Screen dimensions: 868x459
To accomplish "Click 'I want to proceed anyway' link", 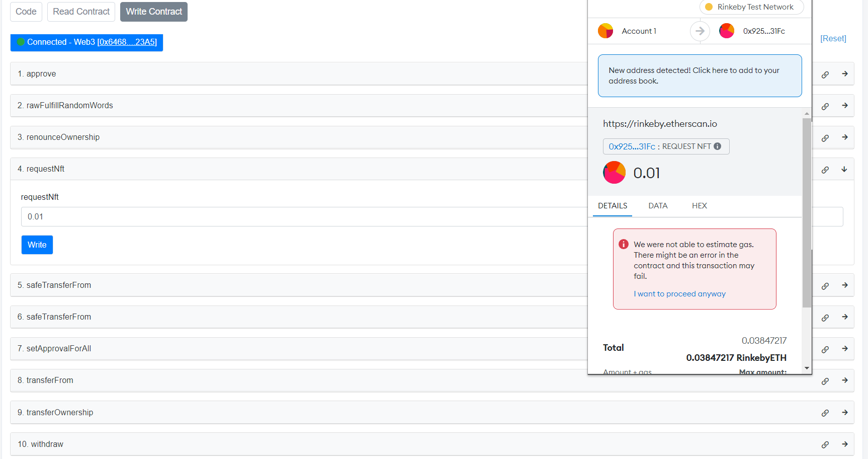I will coord(679,294).
